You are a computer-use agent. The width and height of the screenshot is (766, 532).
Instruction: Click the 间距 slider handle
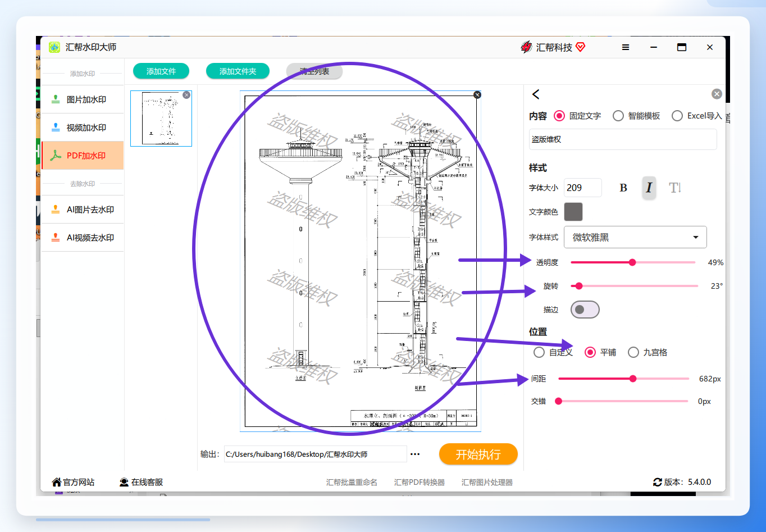pyautogui.click(x=633, y=379)
